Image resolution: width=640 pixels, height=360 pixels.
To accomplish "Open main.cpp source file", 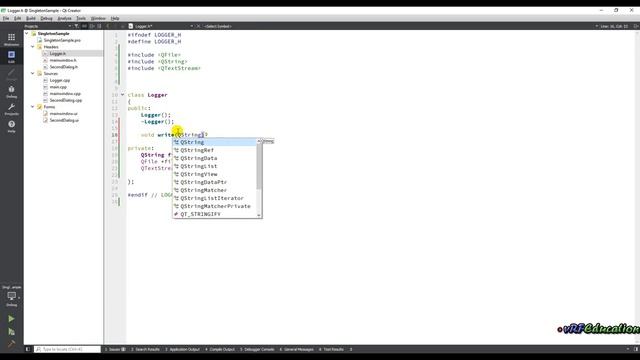I will pyautogui.click(x=58, y=87).
